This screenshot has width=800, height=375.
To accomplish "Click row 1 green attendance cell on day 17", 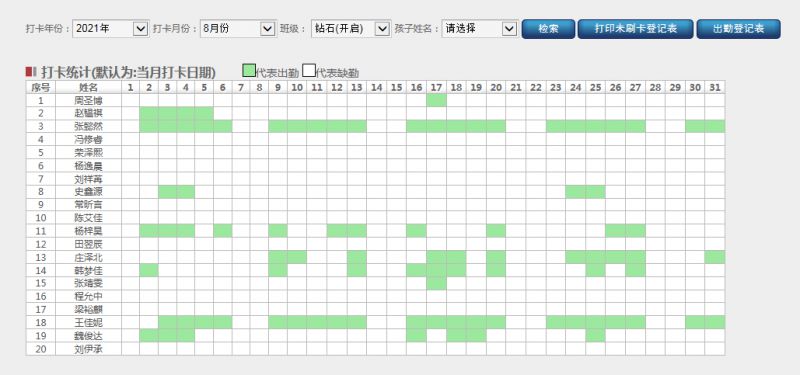I will point(436,101).
